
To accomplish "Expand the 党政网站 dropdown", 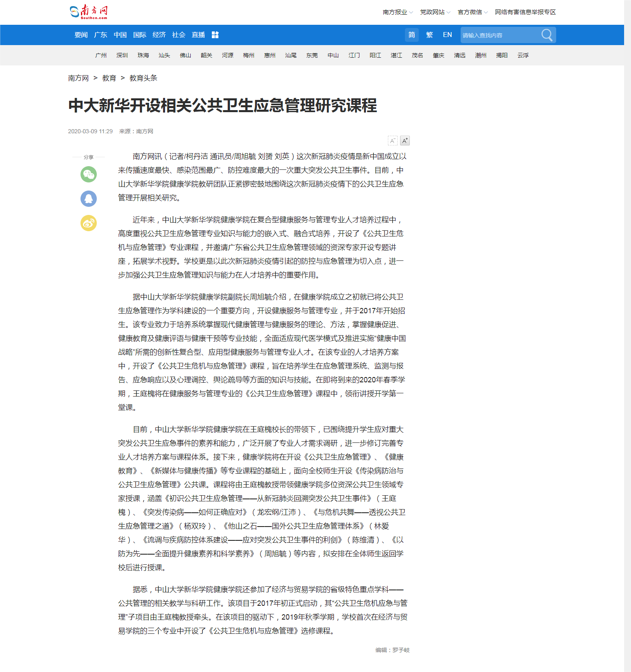I will pos(435,12).
